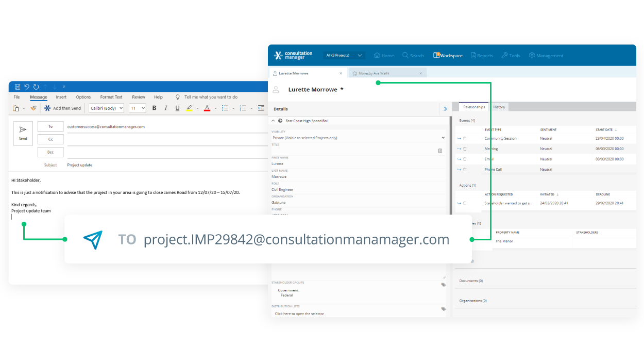Open highlight color dropdown arrow
644x361 pixels.
point(198,108)
